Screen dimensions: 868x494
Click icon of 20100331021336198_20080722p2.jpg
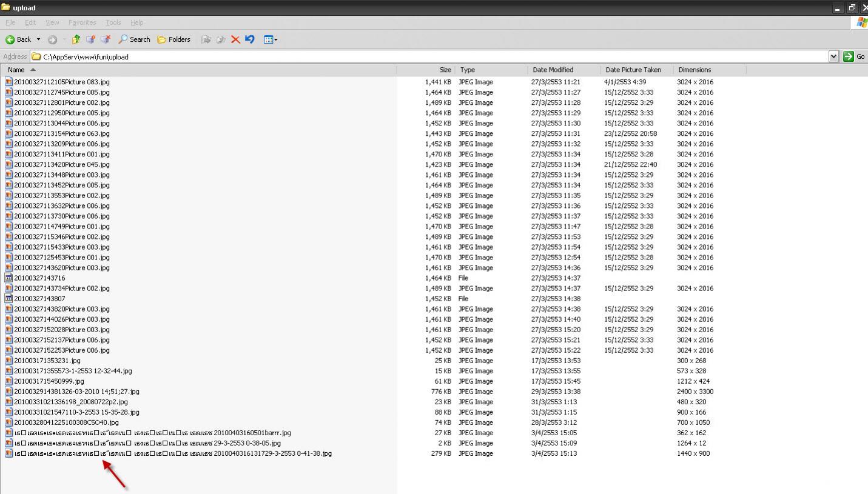pos(9,401)
